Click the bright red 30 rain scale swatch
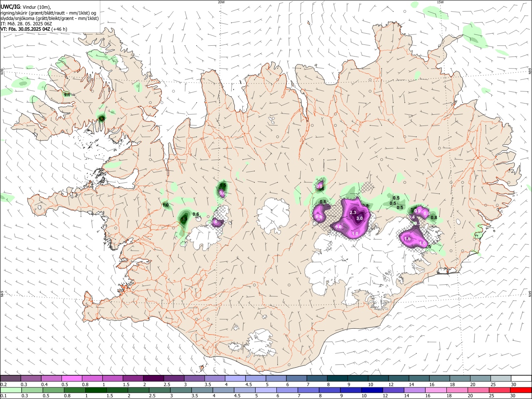Image resolution: width=532 pixels, height=399 pixels. click(x=521, y=390)
